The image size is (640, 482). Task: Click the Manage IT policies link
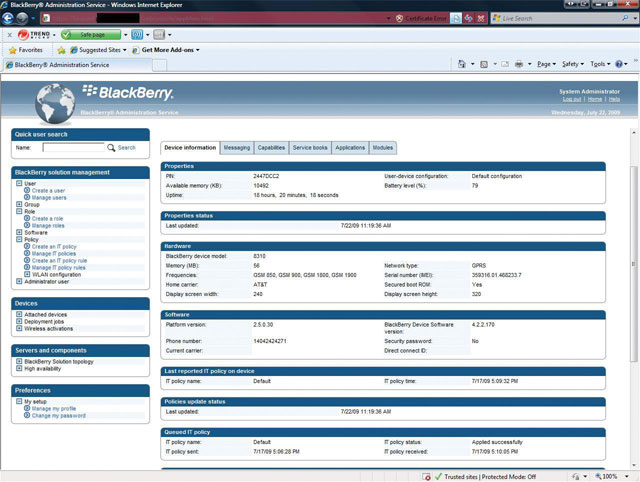click(x=54, y=253)
